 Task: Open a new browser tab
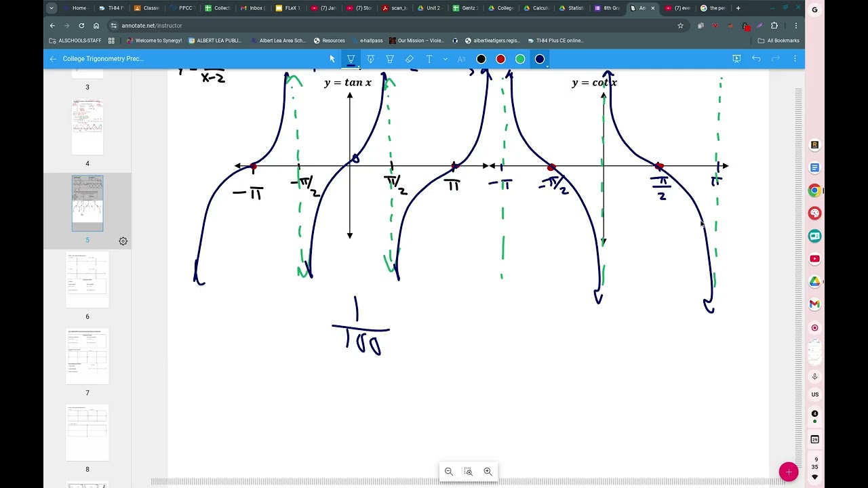point(738,8)
